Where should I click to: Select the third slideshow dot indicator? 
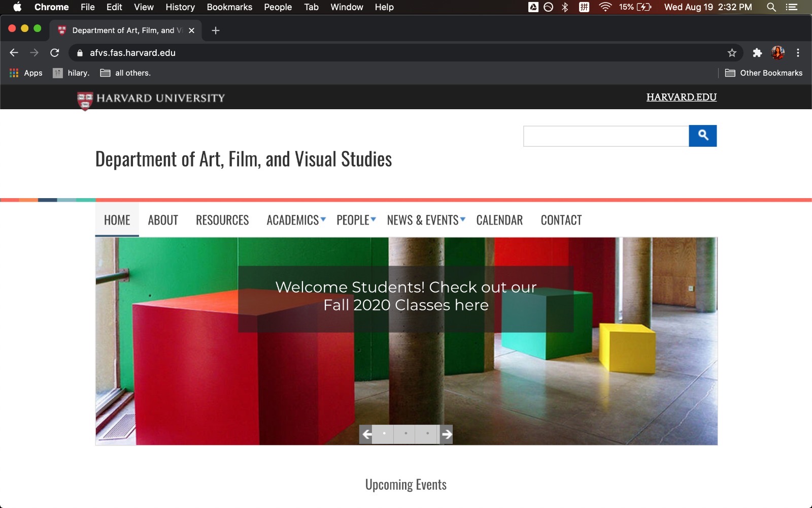pos(427,434)
